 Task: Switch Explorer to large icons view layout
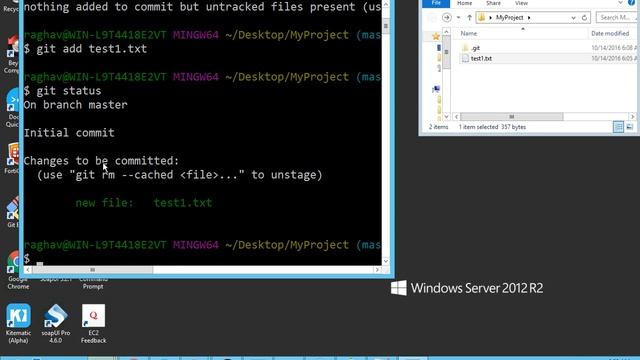click(x=630, y=127)
